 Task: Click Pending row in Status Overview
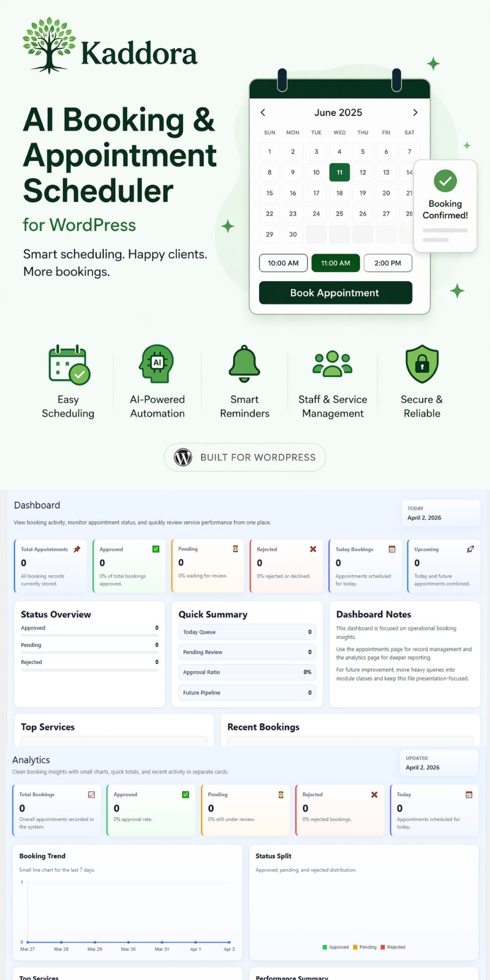(x=89, y=647)
